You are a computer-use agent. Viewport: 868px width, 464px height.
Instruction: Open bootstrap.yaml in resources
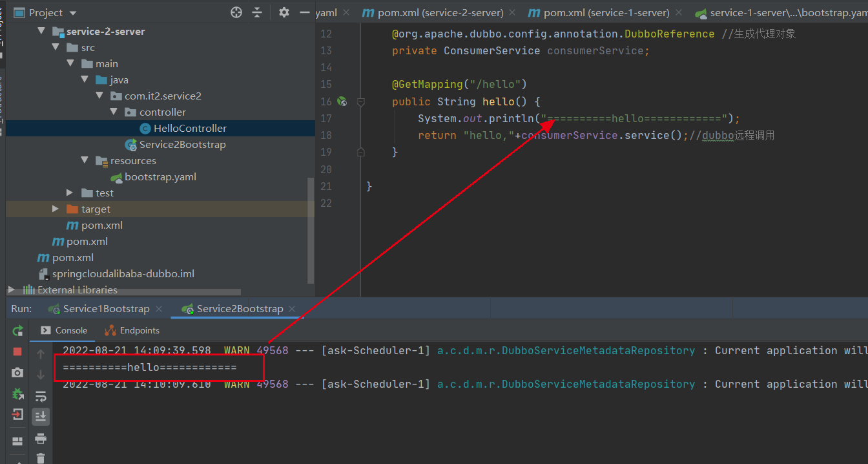point(160,176)
